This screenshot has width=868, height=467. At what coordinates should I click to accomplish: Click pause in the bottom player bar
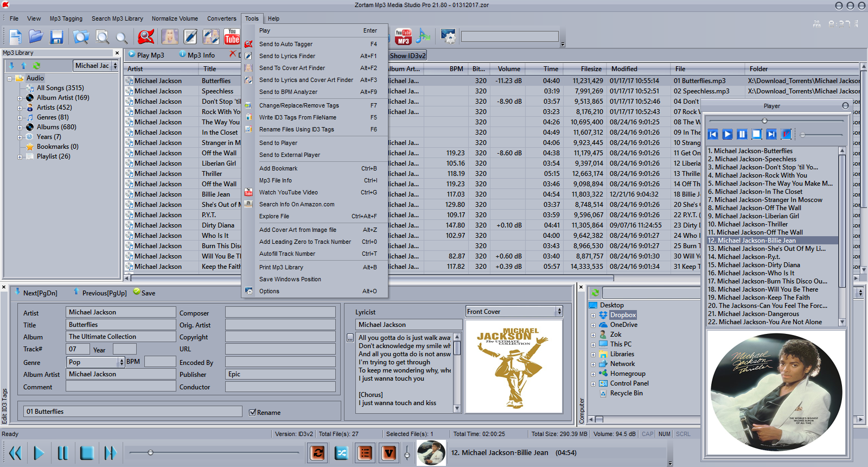coord(63,453)
